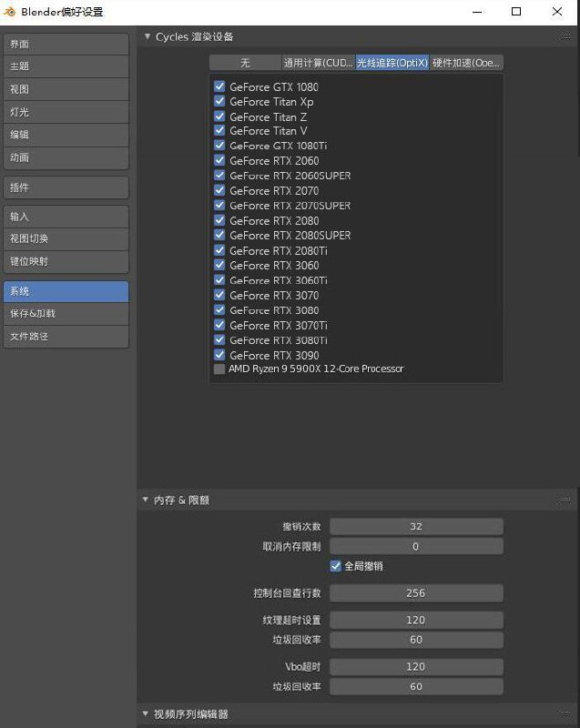Toggle the GeForce RTX 2070 checkbox
Image resolution: width=580 pixels, height=728 pixels.
(219, 190)
